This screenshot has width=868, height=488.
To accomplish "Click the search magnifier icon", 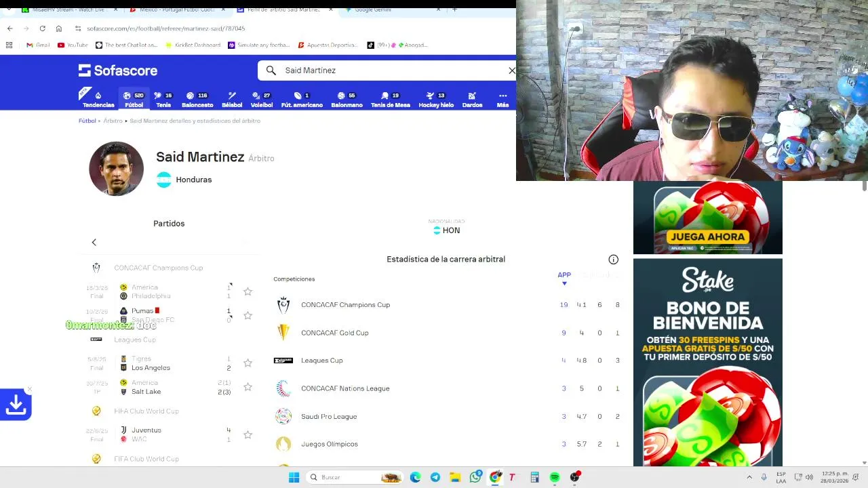I will [x=271, y=70].
